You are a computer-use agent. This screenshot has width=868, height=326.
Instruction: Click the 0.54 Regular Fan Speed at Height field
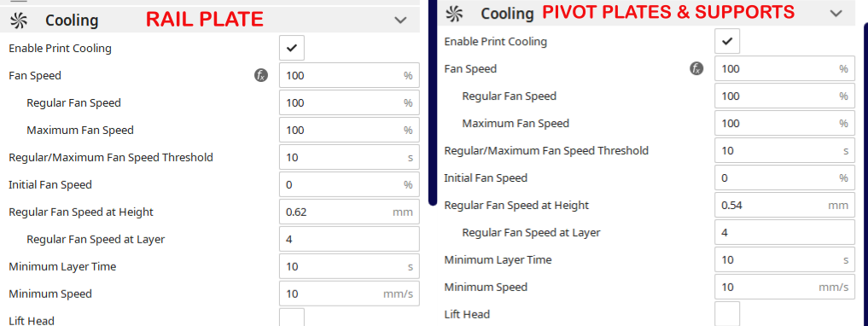coord(785,206)
